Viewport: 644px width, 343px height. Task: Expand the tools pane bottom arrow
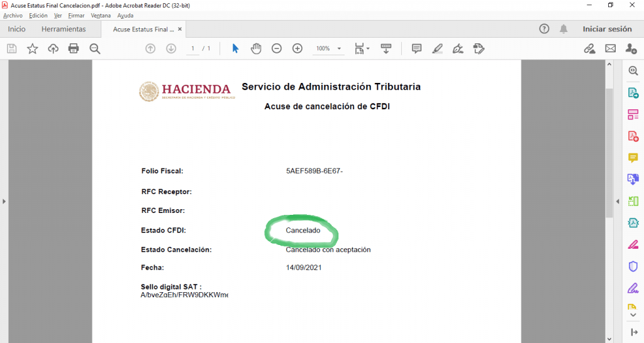pos(634,332)
